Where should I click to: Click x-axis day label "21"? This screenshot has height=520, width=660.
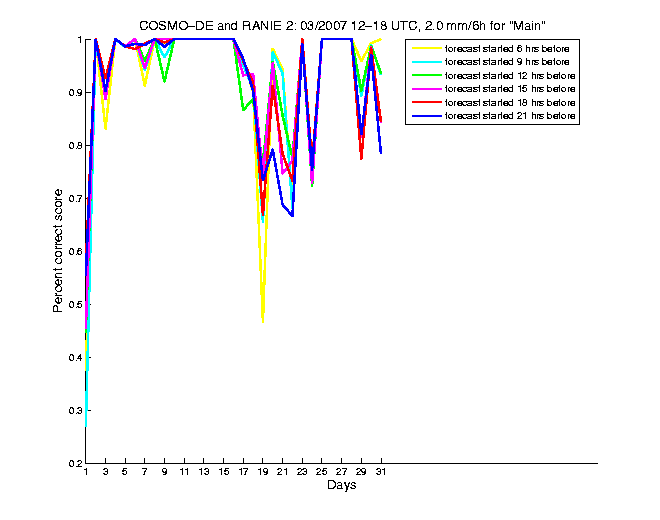(282, 472)
